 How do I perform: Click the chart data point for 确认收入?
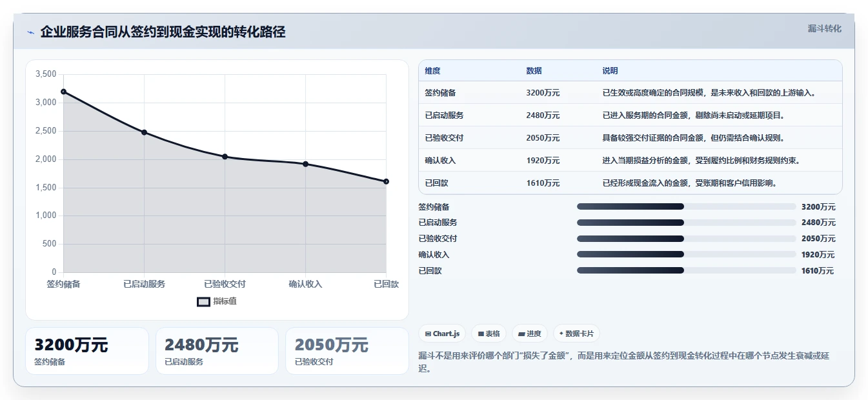[305, 164]
